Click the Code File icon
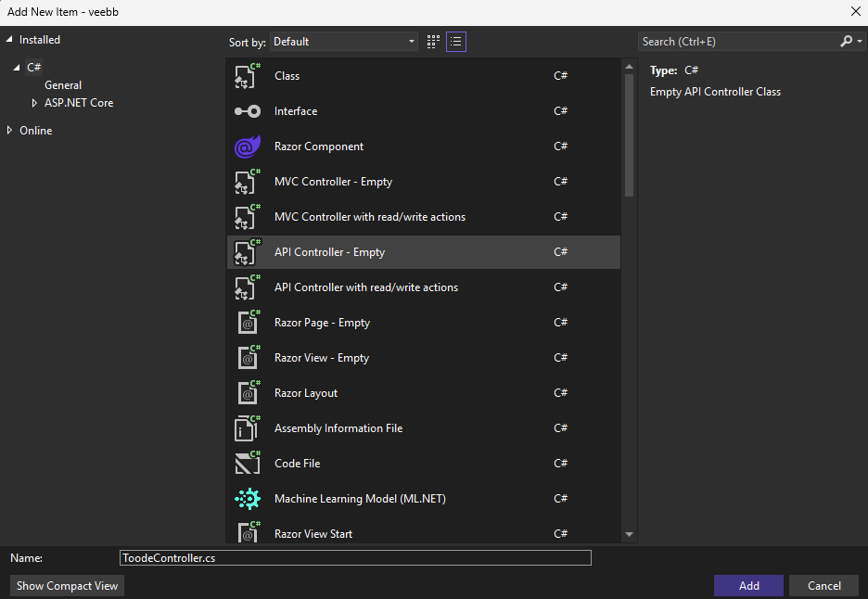868x599 pixels. [247, 464]
